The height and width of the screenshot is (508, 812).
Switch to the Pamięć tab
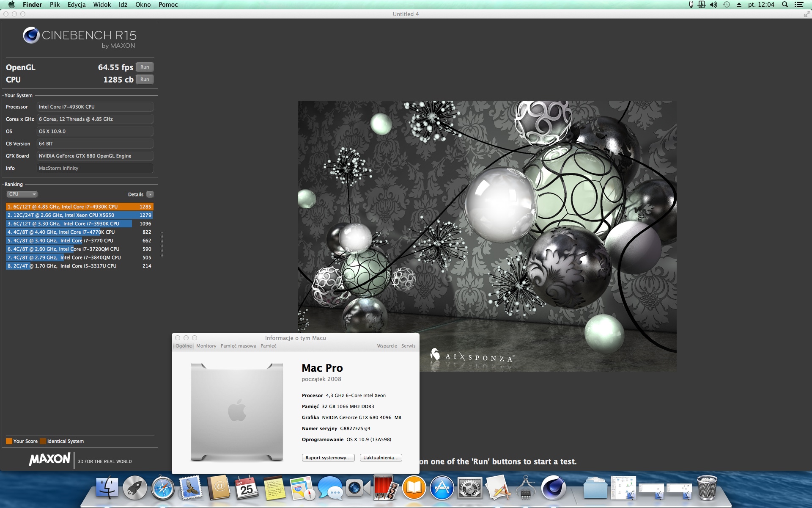(x=269, y=346)
